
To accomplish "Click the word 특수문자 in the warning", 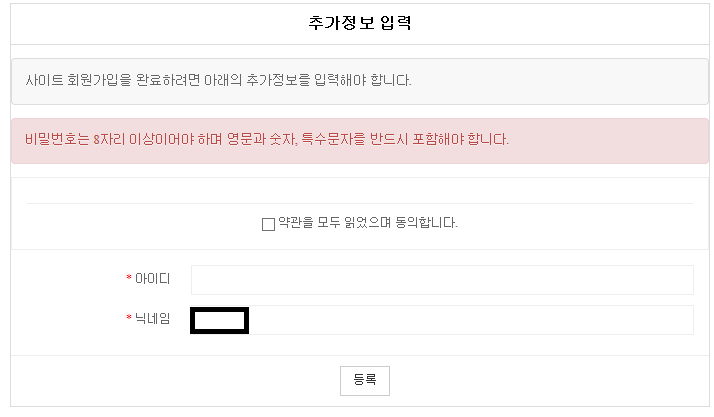I will coord(326,140).
